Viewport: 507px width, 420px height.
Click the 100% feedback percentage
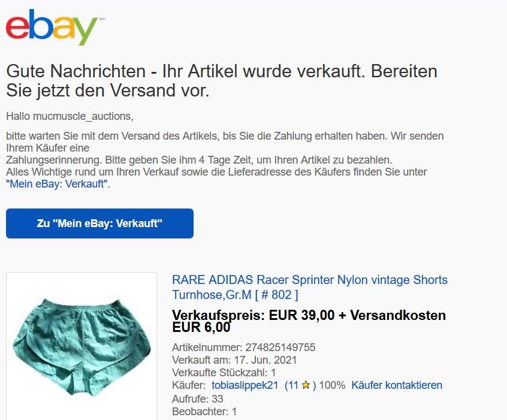pyautogui.click(x=332, y=385)
